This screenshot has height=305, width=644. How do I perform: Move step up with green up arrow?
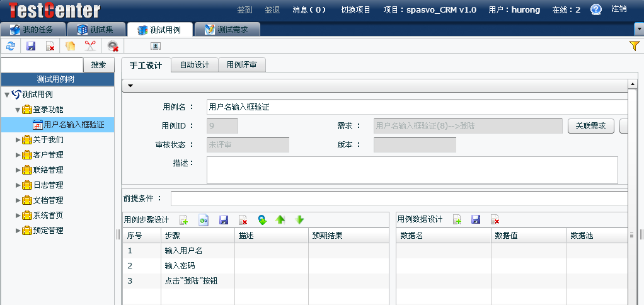280,220
